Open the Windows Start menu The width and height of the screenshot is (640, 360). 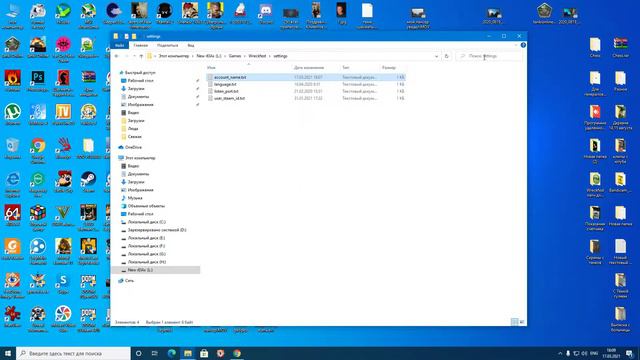8,353
